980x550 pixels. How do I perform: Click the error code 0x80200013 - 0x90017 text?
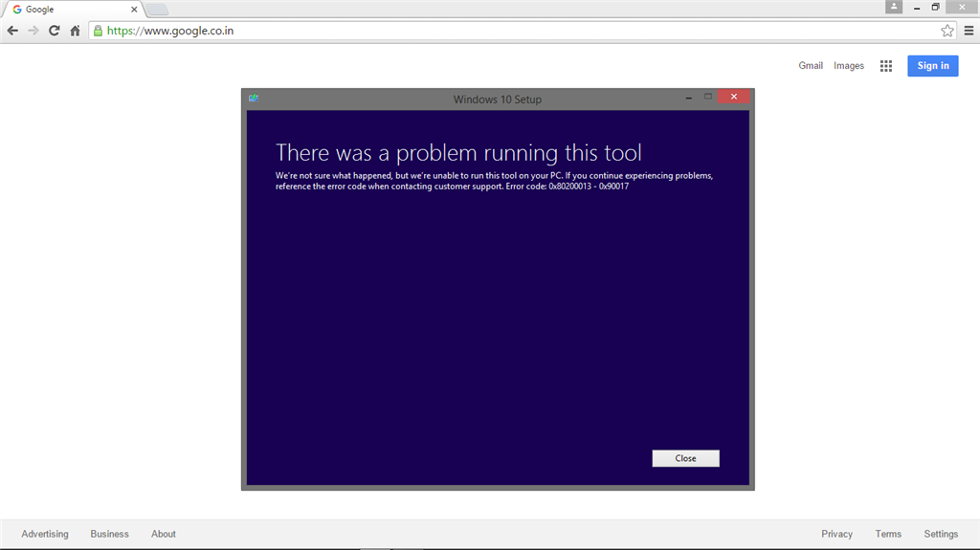(x=589, y=187)
